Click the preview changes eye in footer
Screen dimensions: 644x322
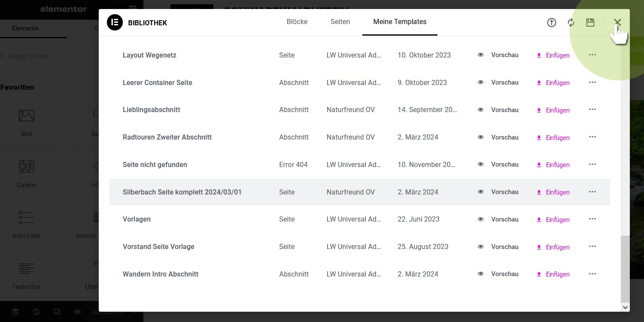[x=78, y=312]
